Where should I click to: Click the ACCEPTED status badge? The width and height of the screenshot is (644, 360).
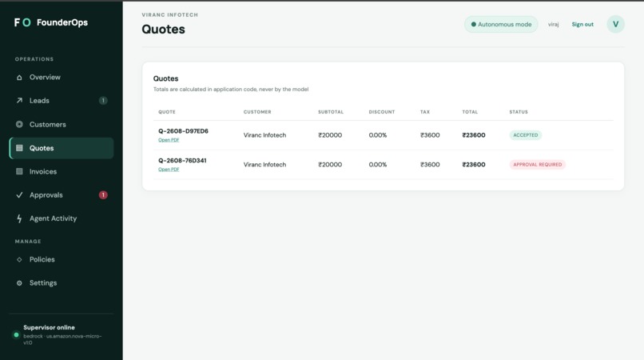[525, 135]
